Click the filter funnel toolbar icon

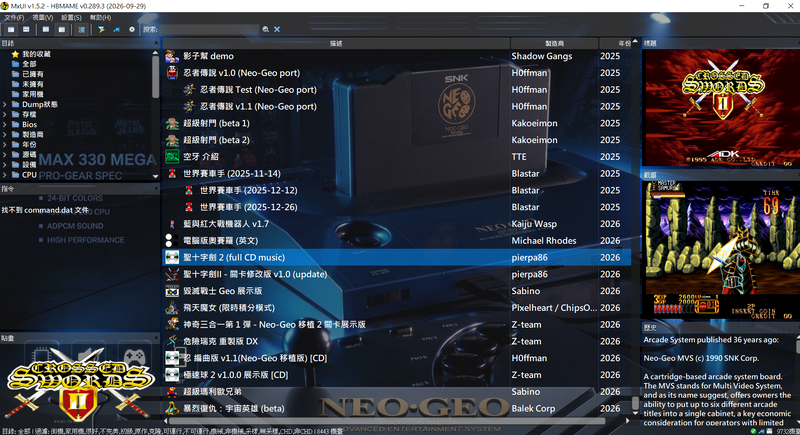point(101,30)
